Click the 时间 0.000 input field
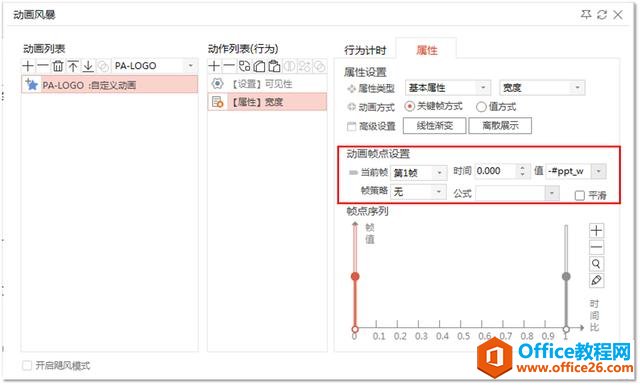This screenshot has width=640, height=385. tap(496, 171)
